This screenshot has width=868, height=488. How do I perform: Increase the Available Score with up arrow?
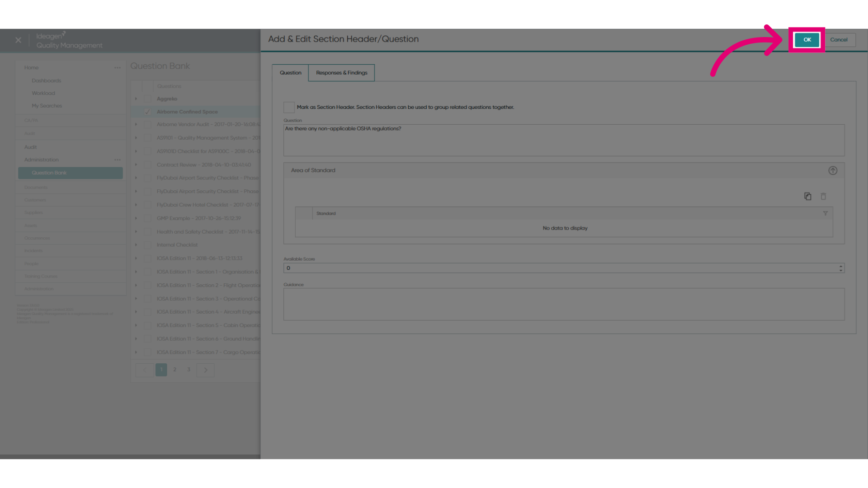point(841,266)
